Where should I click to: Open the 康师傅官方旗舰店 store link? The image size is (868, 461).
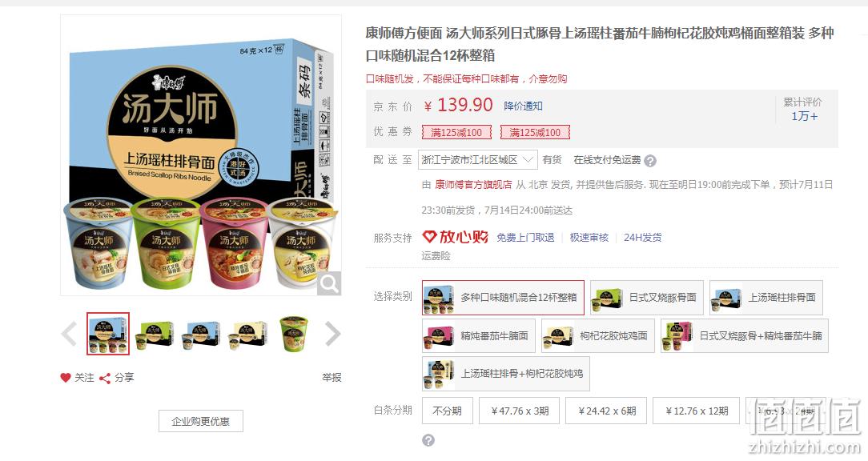(x=473, y=185)
